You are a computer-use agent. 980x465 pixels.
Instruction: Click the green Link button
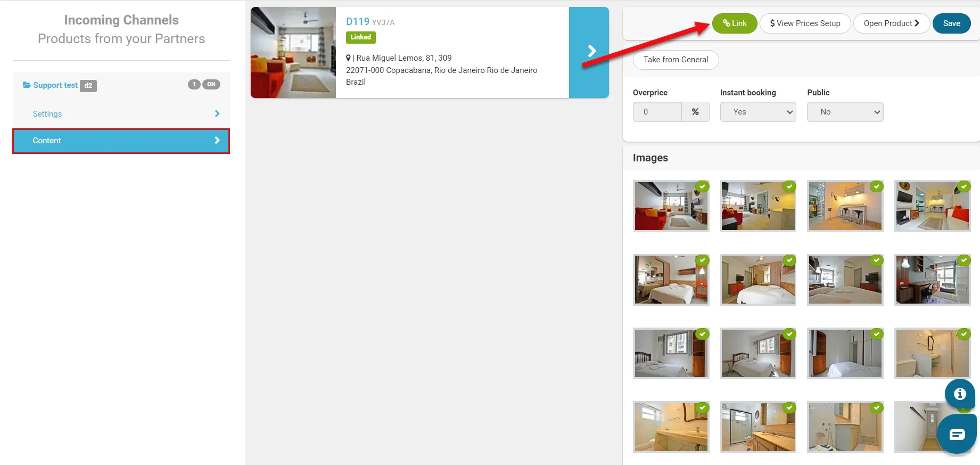pos(735,23)
